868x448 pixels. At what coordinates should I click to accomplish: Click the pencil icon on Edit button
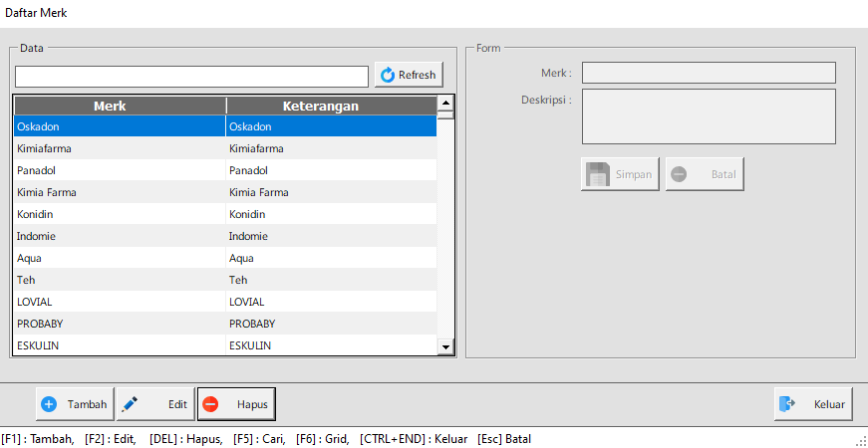point(129,404)
